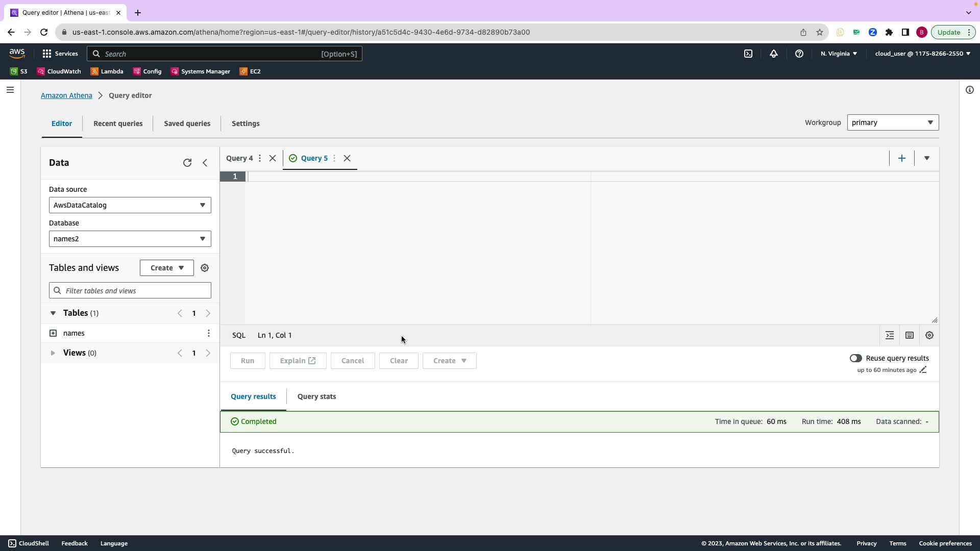Image resolution: width=980 pixels, height=551 pixels.
Task: Open the Database names2 dropdown
Action: [x=130, y=239]
